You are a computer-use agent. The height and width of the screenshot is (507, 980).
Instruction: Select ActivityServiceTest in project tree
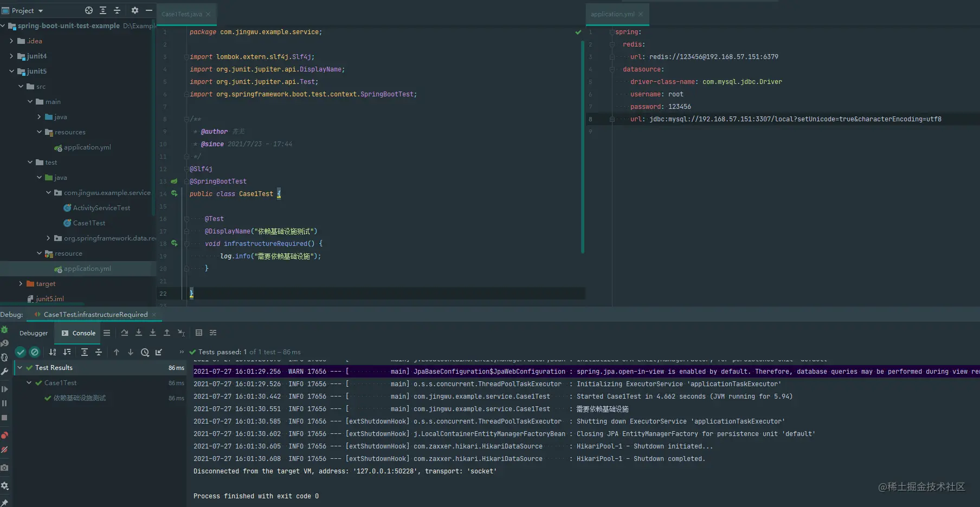pyautogui.click(x=101, y=207)
